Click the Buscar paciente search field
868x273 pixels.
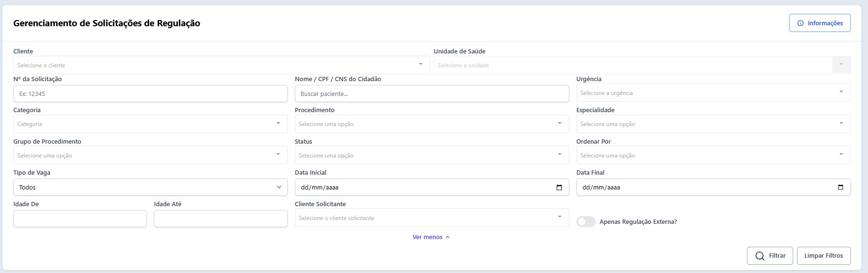tap(432, 94)
